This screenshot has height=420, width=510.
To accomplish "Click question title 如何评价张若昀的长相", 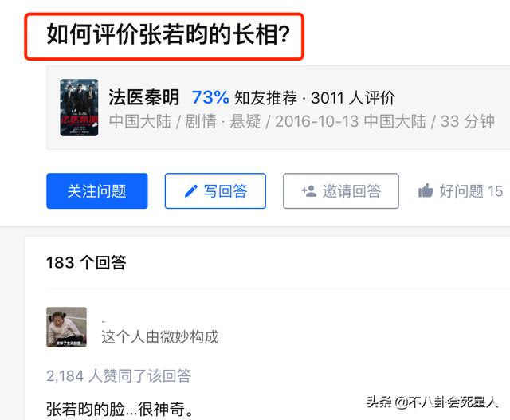I will click(x=168, y=33).
